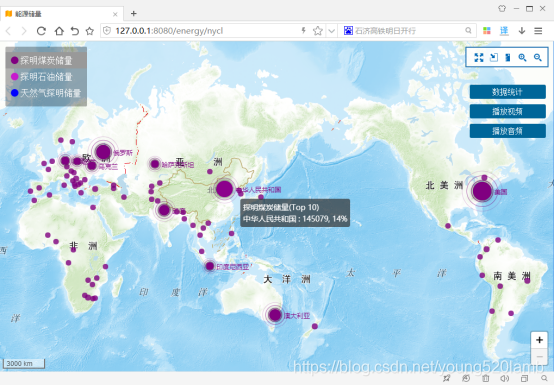This screenshot has height=386, width=554.
Task: Click the minus zoom button on map
Action: pos(539,357)
